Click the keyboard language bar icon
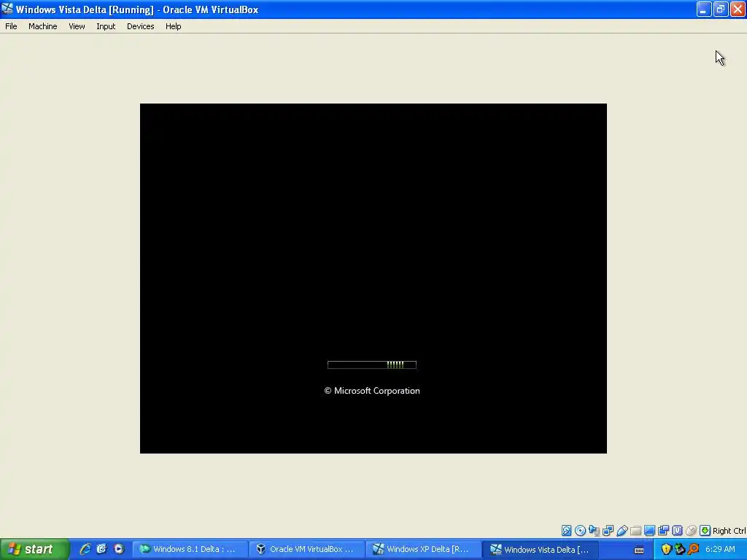747x560 pixels. (x=639, y=550)
